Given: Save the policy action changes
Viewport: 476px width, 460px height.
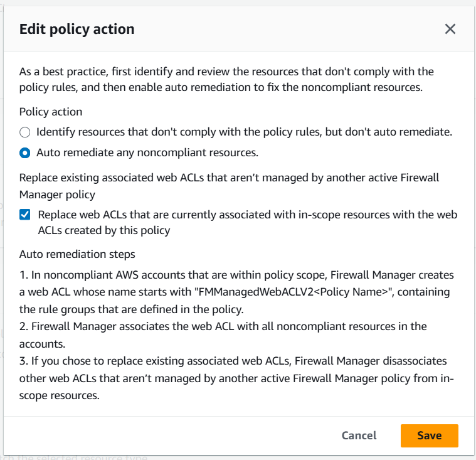Looking at the screenshot, I should click(x=429, y=436).
